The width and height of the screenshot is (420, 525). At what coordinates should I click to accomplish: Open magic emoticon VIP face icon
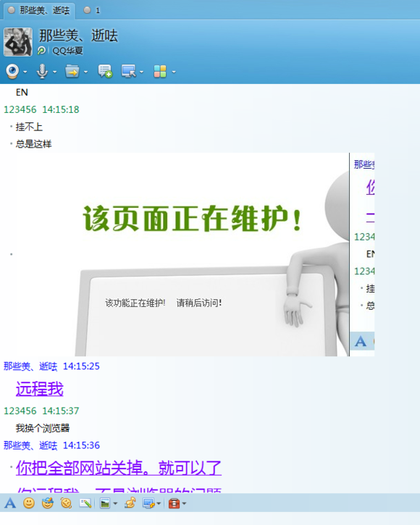click(48, 503)
